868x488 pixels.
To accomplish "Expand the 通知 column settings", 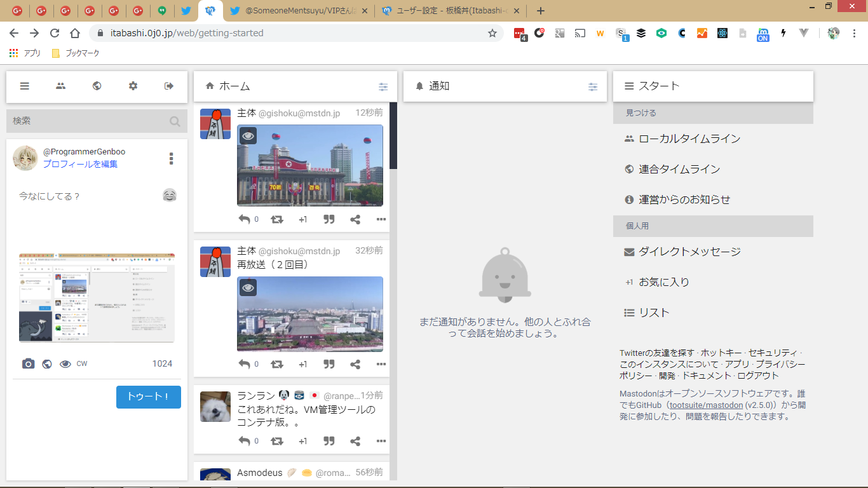I will pos(593,87).
